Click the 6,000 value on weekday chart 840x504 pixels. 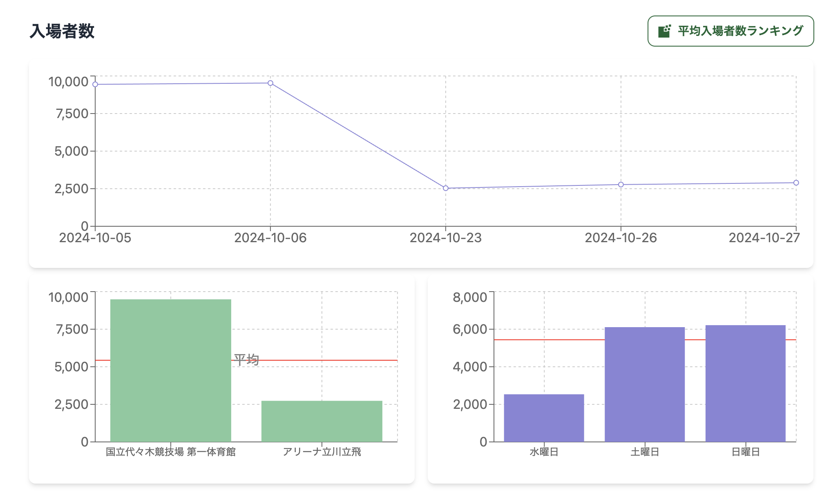pos(470,329)
